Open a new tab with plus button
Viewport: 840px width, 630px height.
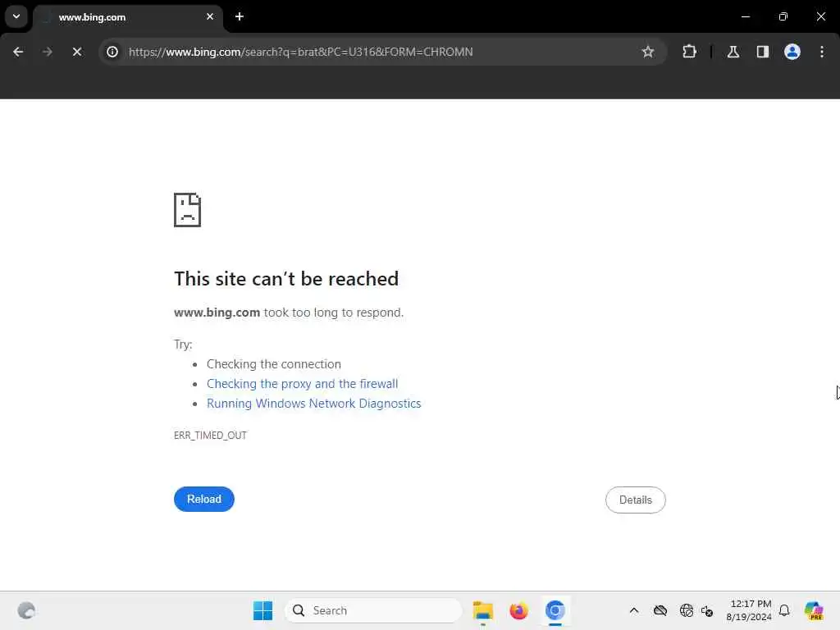[240, 16]
